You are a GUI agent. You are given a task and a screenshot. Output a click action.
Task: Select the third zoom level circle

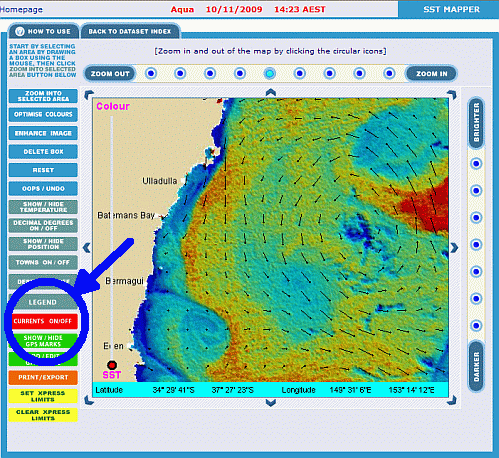pyautogui.click(x=210, y=73)
